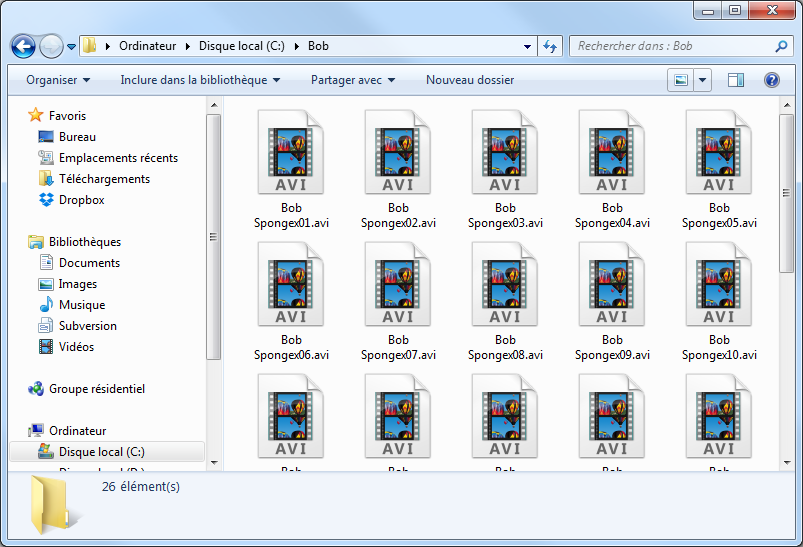The height and width of the screenshot is (547, 803).
Task: Select Bob Spongex05.avi file icon
Action: [719, 152]
